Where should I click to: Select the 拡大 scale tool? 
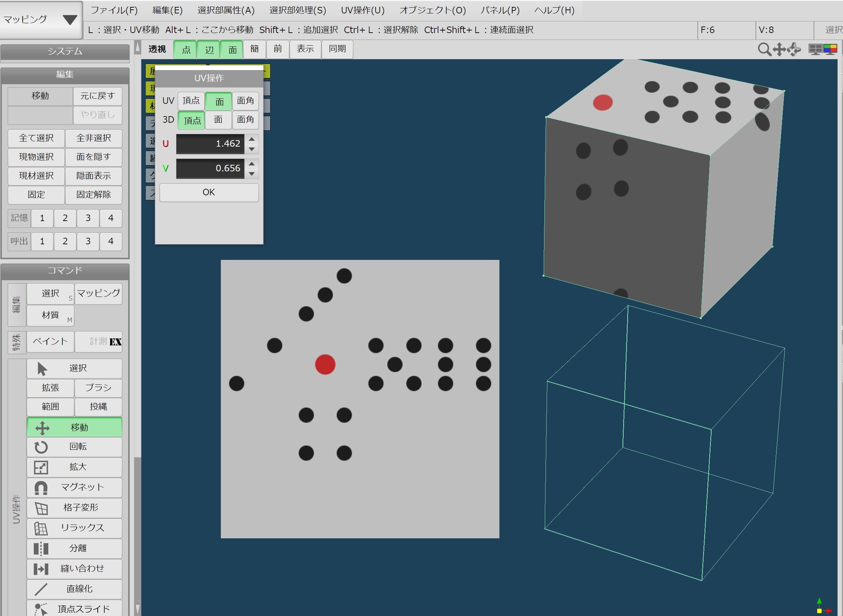tap(74, 467)
